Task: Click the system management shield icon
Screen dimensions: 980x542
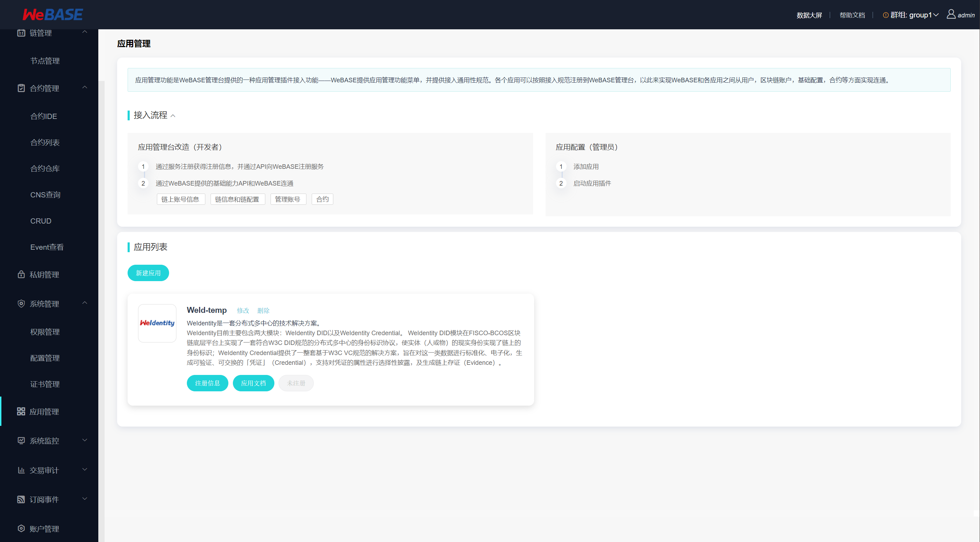Action: 21,304
